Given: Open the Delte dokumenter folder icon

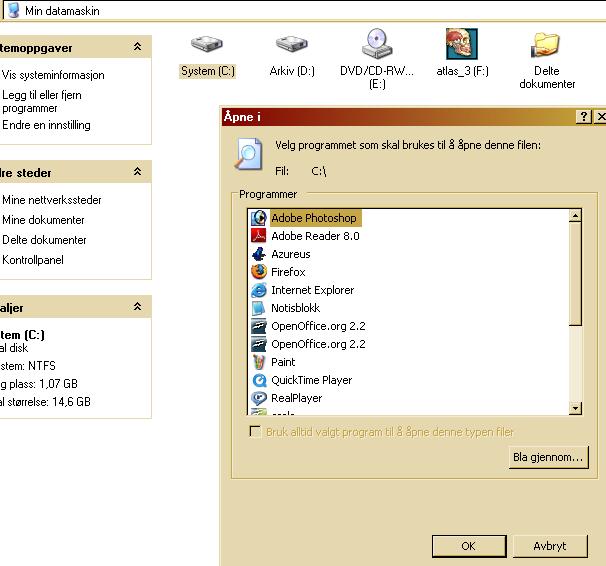Looking at the screenshot, I should click(x=546, y=44).
